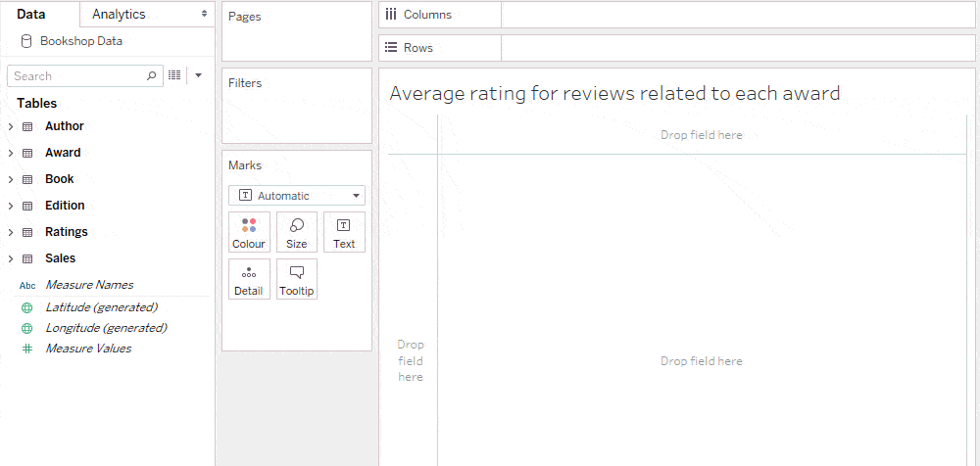980x466 pixels.
Task: Click the Colour marks card
Action: 249,233
